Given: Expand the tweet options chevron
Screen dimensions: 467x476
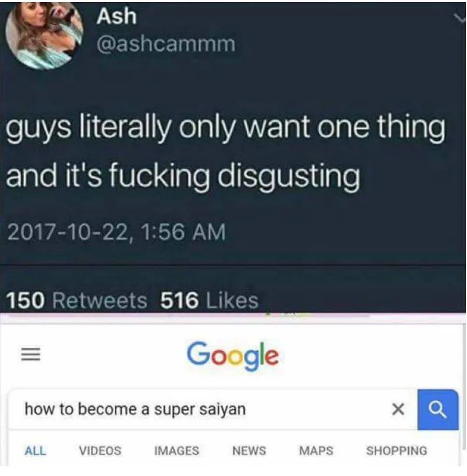Looking at the screenshot, I should coord(460,19).
